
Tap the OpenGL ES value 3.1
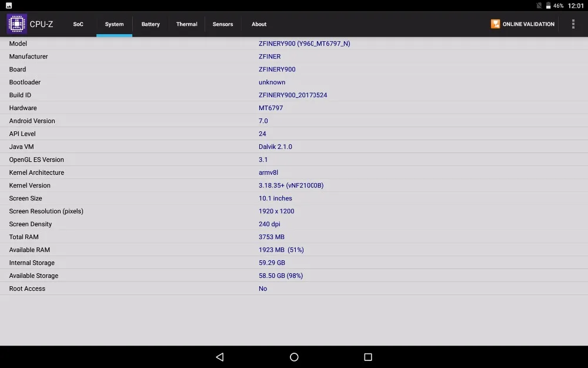coord(263,160)
